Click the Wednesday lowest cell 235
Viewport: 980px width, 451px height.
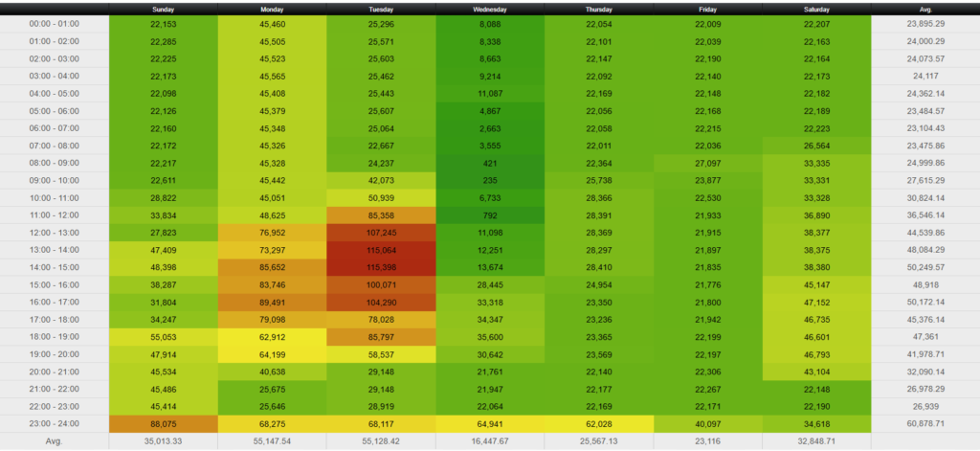pos(490,180)
